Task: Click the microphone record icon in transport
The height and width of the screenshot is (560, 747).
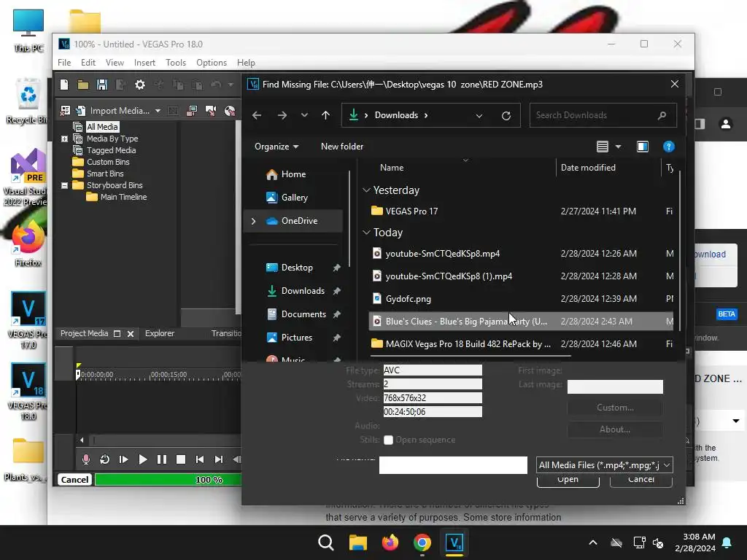Action: click(86, 459)
